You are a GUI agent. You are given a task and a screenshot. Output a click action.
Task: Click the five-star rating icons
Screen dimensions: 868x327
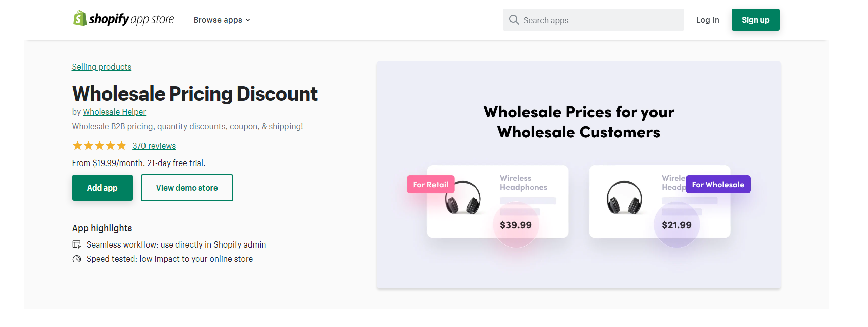[x=99, y=146]
